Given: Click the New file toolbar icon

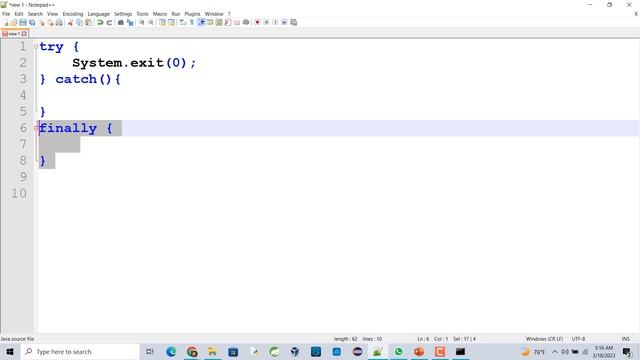Looking at the screenshot, I should [5, 22].
